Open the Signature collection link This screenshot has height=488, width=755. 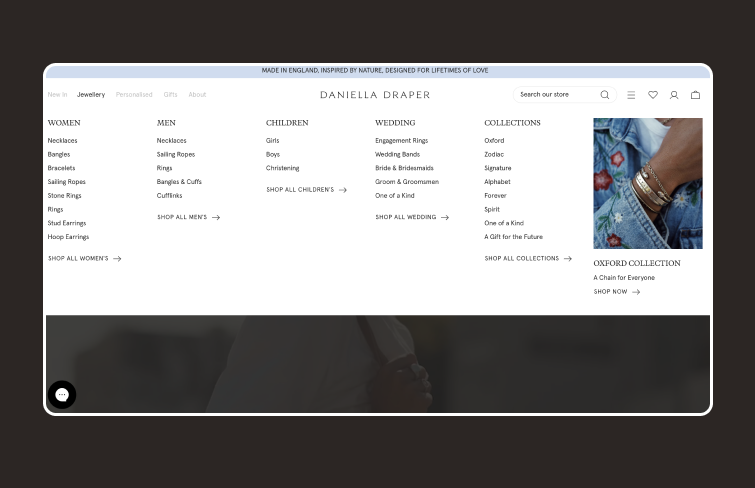point(498,168)
